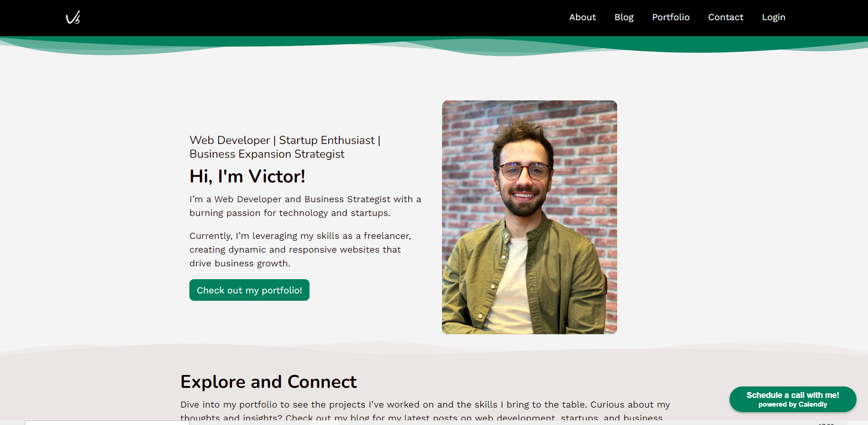Click the Dive into my portfolio paragraph

tap(425, 405)
